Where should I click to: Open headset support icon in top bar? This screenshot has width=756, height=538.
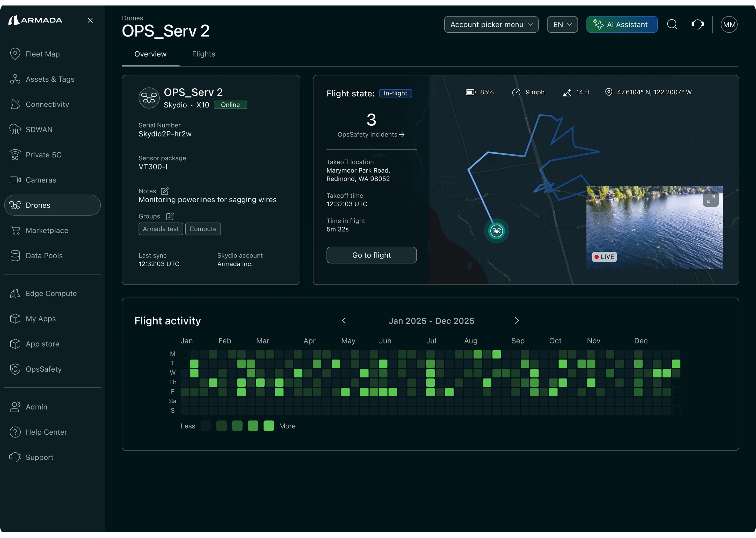697,25
